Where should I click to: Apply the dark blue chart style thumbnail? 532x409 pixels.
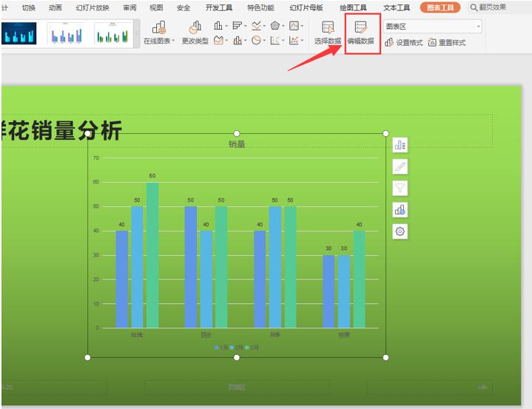(19, 33)
